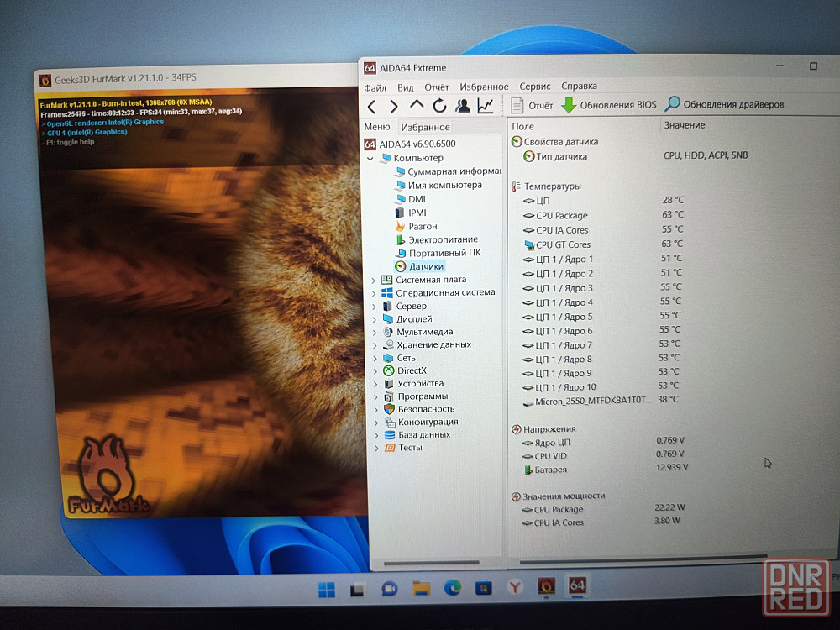This screenshot has width=840, height=630.
Task: Expand the Системная плата node
Action: pos(374,281)
